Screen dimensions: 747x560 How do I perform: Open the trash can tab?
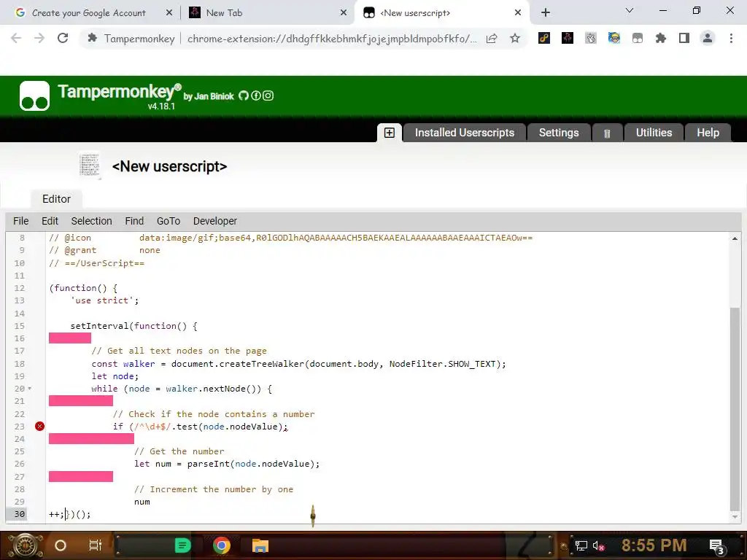[607, 133]
